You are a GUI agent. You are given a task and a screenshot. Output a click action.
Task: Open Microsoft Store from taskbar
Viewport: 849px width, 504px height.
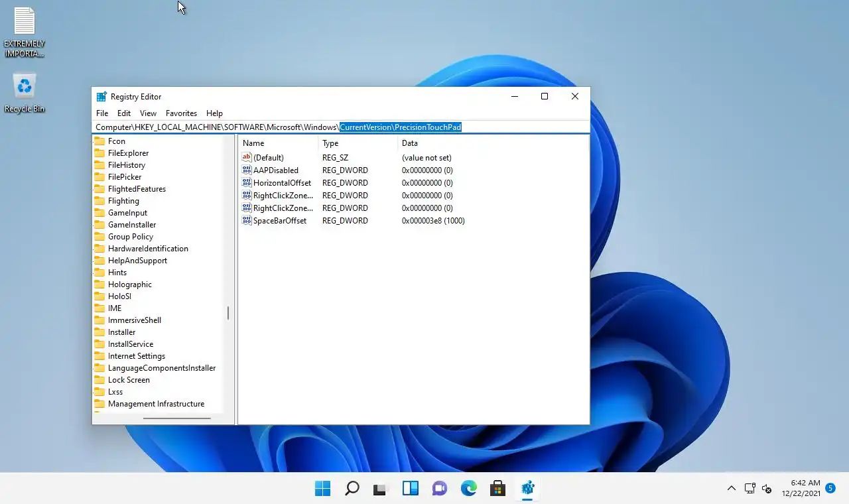tap(498, 489)
